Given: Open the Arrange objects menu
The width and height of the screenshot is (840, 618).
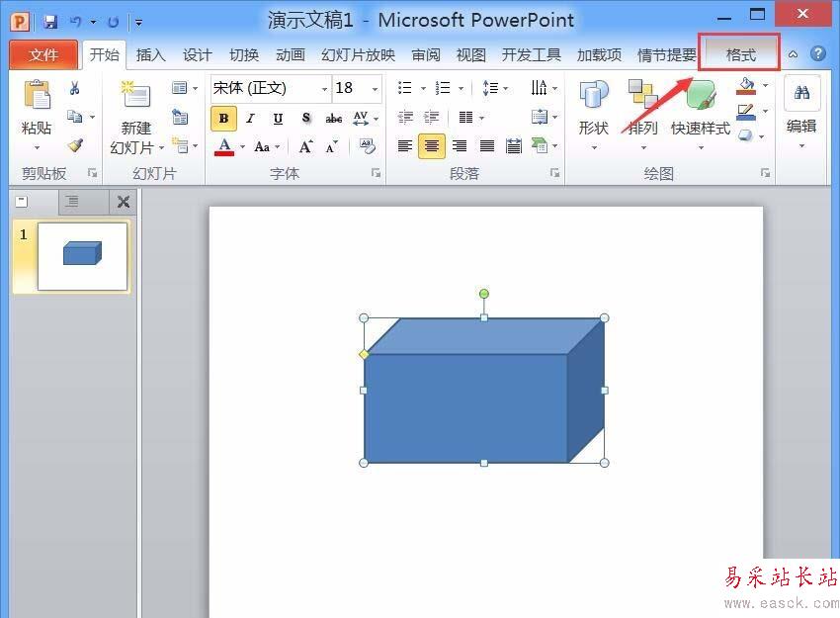Looking at the screenshot, I should [x=643, y=116].
